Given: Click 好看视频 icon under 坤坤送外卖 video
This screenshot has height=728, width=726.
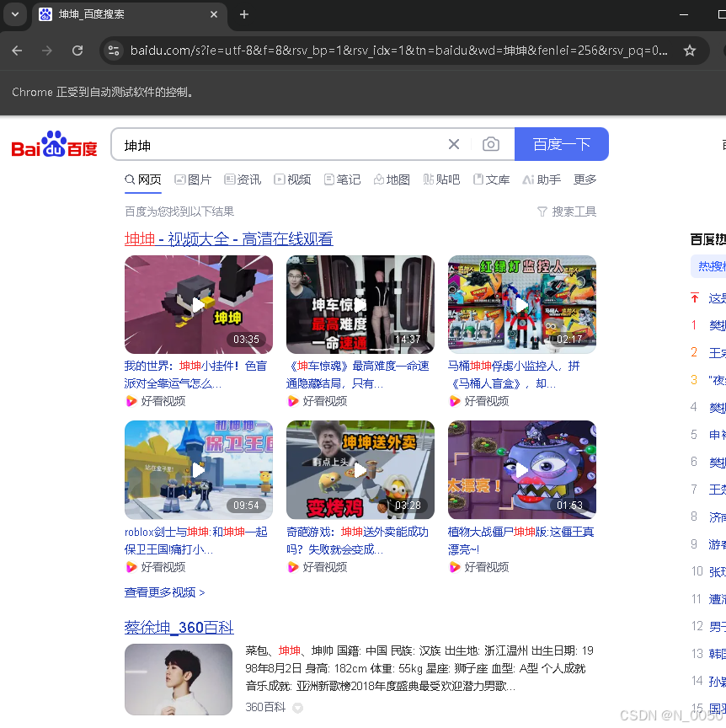Looking at the screenshot, I should point(293,567).
